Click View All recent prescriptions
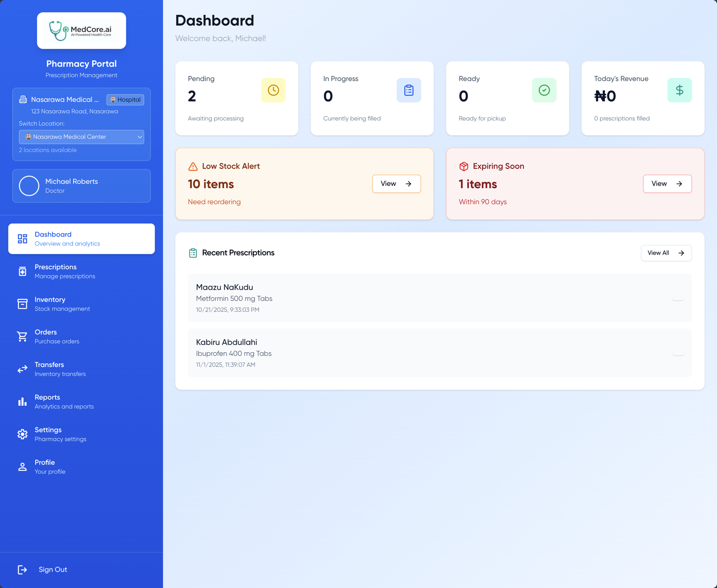 click(x=666, y=253)
